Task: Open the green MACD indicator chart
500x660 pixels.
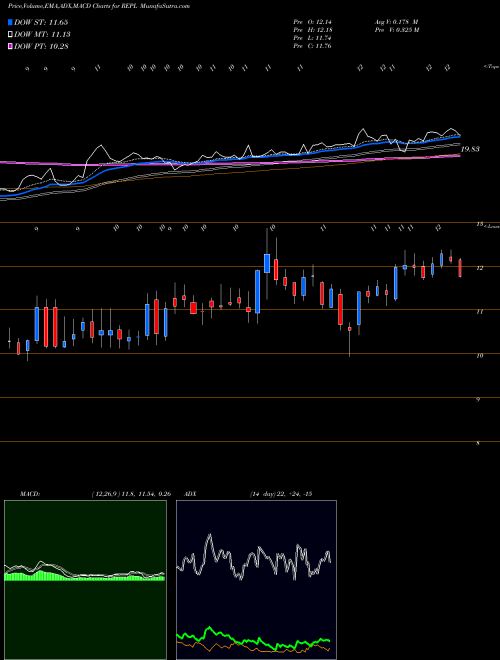Action: pyautogui.click(x=85, y=580)
